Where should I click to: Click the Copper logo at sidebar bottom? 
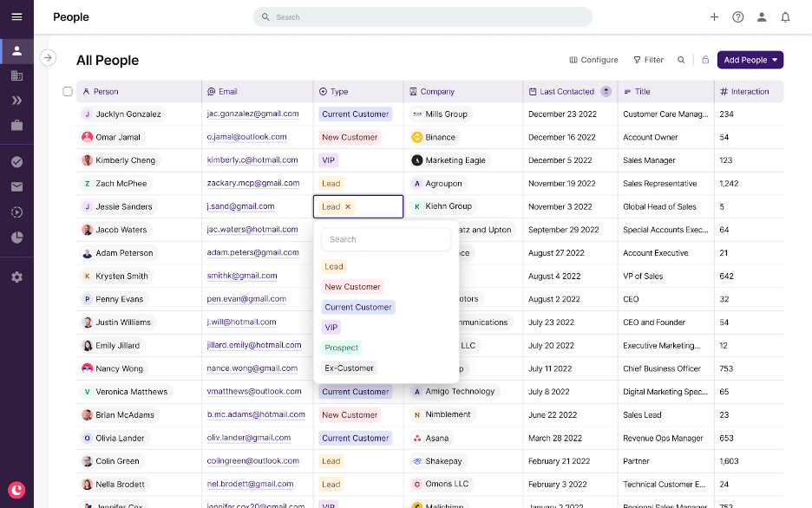coord(16,490)
